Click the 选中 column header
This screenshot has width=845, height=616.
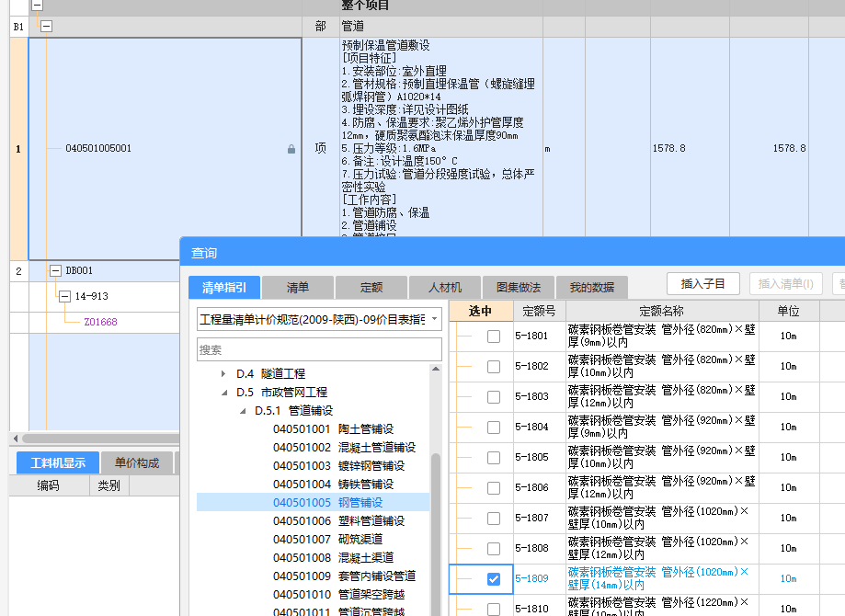point(480,311)
